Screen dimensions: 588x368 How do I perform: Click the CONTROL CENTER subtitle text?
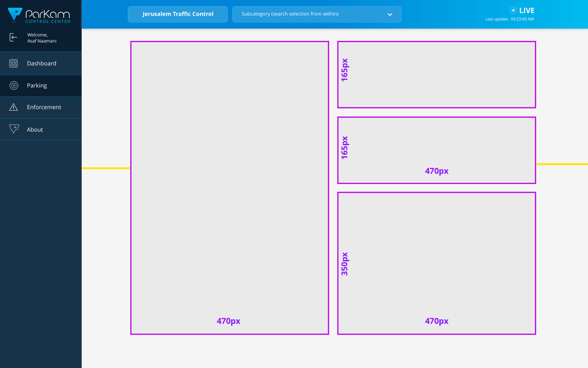[48, 21]
